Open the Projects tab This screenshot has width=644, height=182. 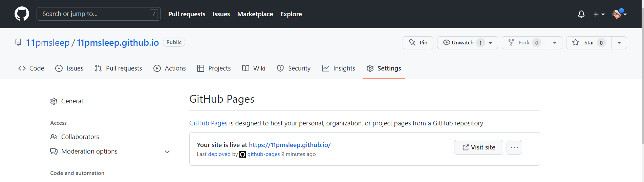click(x=214, y=68)
